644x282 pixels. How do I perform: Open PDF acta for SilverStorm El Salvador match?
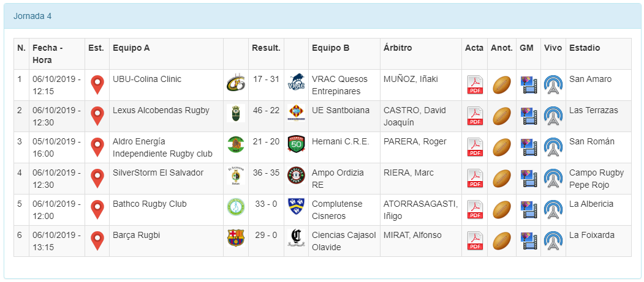coord(475,178)
